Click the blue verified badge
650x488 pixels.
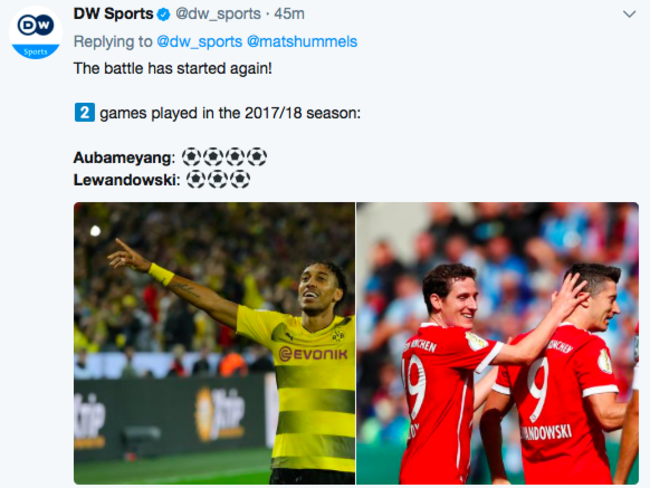(x=164, y=15)
